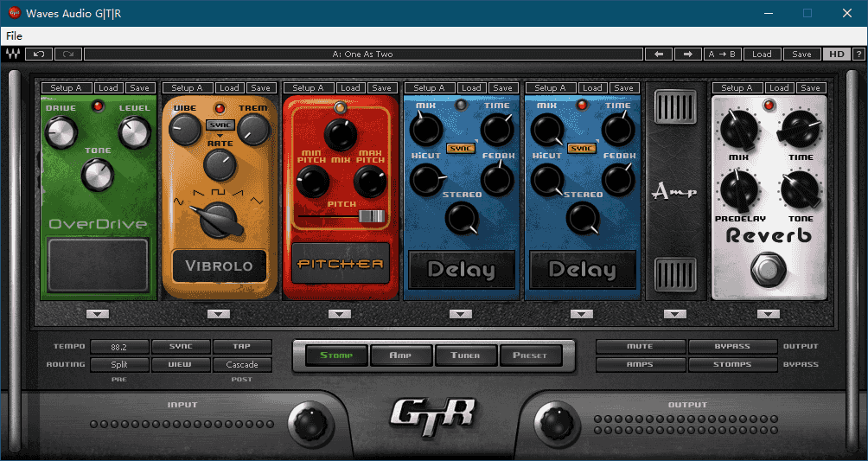
Task: Toggle first Delay SYNC switch
Action: [x=461, y=149]
